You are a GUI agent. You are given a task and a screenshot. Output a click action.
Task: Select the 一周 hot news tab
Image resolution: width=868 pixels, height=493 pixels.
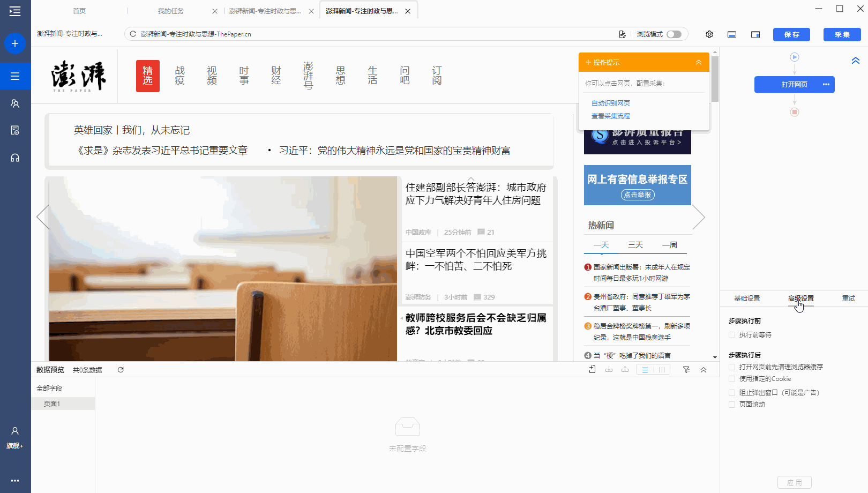coord(670,245)
